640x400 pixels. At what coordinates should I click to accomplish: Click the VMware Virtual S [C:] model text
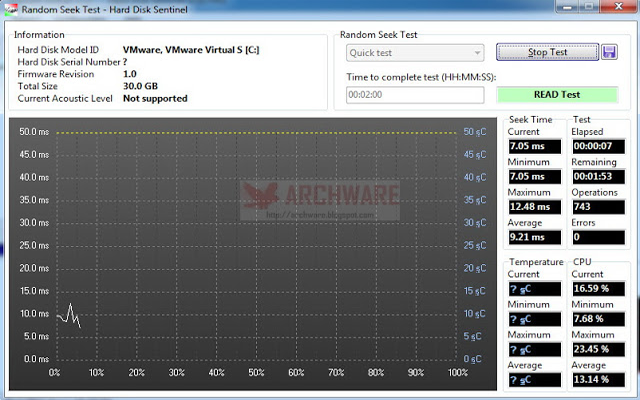[x=191, y=50]
